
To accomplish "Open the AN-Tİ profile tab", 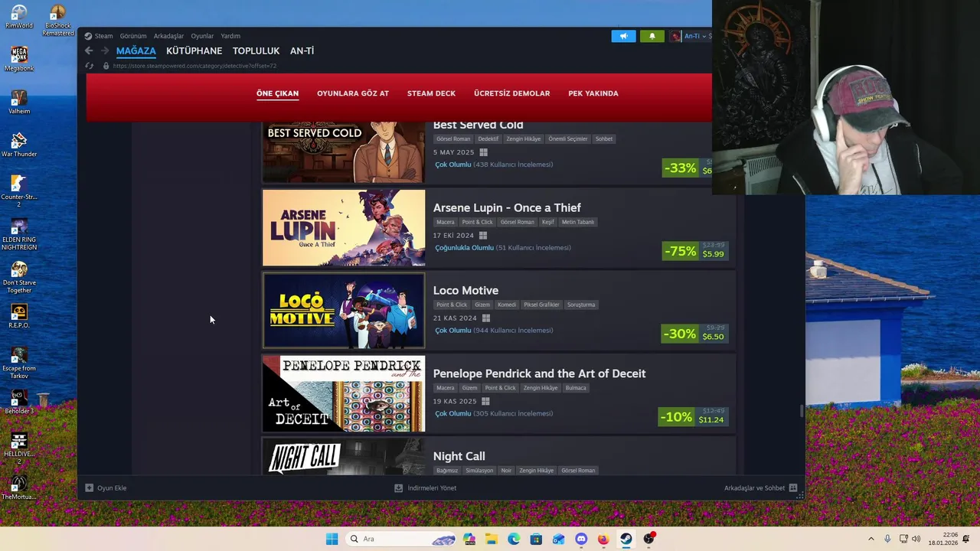I will [302, 51].
